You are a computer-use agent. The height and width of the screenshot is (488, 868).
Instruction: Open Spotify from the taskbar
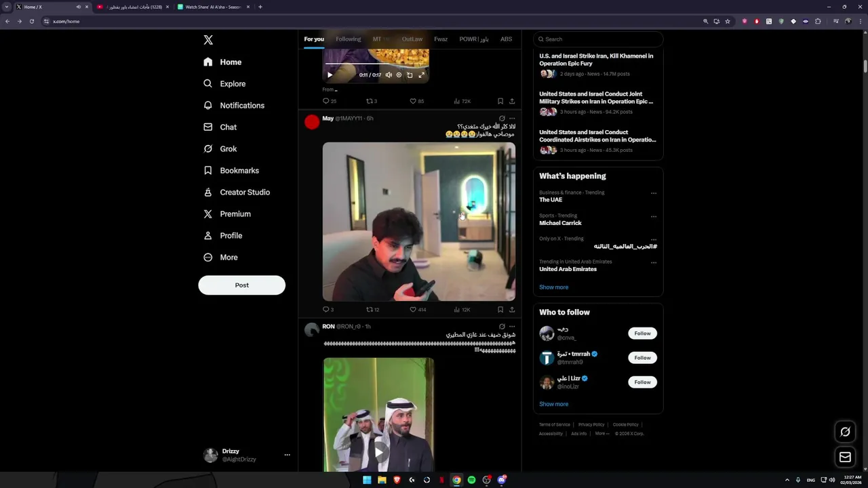click(471, 480)
